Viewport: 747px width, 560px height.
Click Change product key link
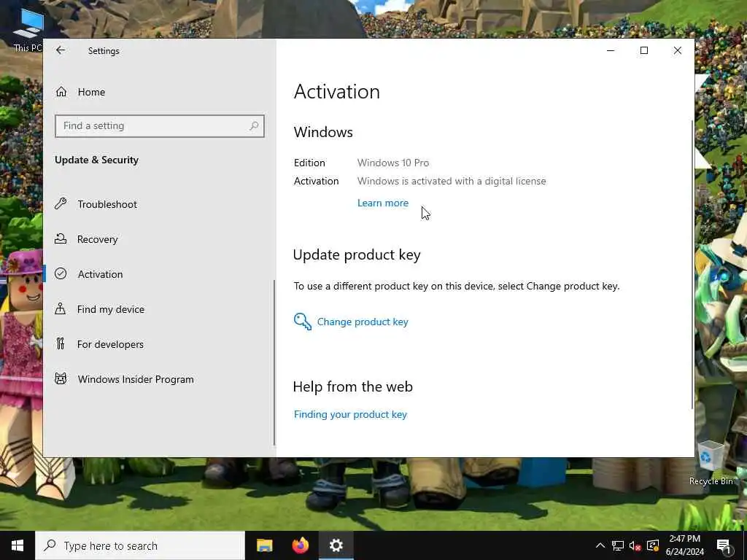click(363, 322)
